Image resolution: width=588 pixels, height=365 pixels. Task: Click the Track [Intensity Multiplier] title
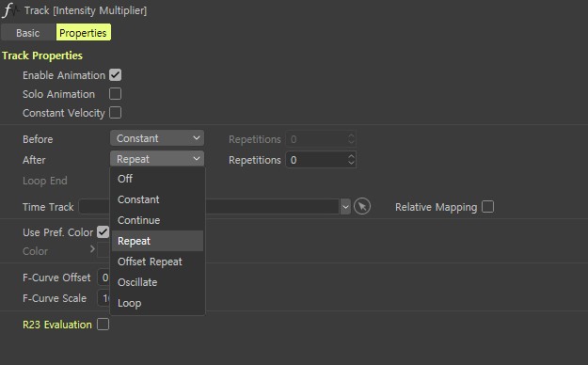(86, 10)
